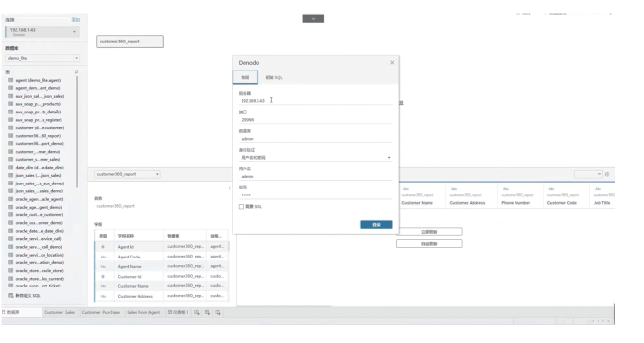Viewport: 644px width, 343px height.
Task: Click the new story icon in bottom bar
Action: point(218,312)
